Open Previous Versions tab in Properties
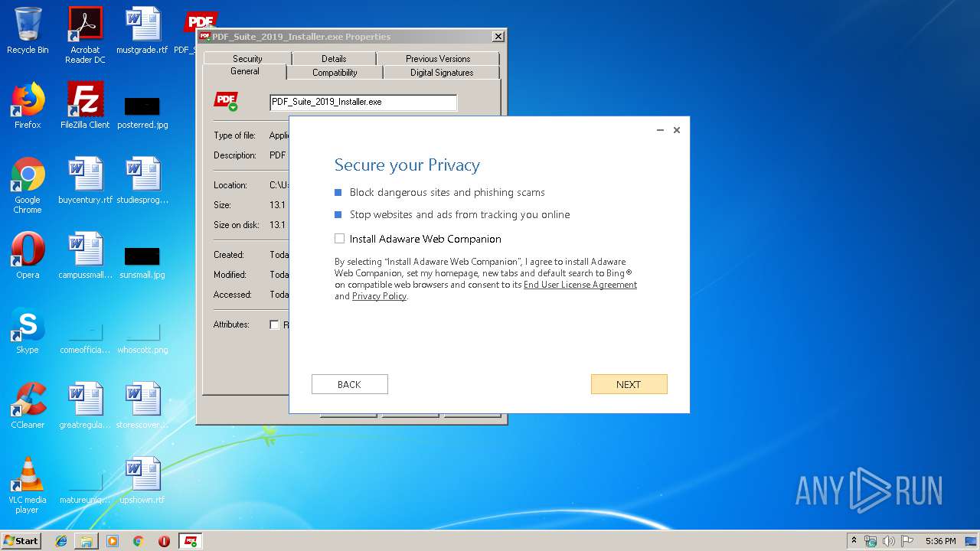This screenshot has height=551, width=980. [438, 59]
